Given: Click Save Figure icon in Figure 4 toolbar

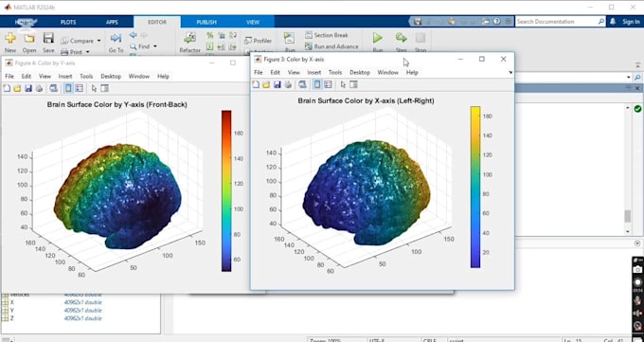Looking at the screenshot, I should tap(28, 88).
